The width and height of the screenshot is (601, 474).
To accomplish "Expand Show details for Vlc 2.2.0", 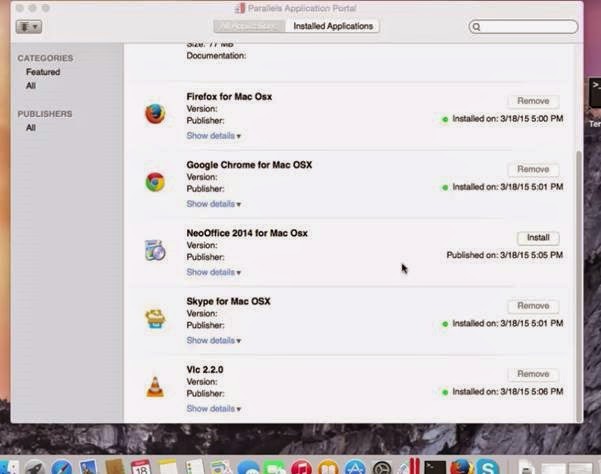I will click(213, 408).
